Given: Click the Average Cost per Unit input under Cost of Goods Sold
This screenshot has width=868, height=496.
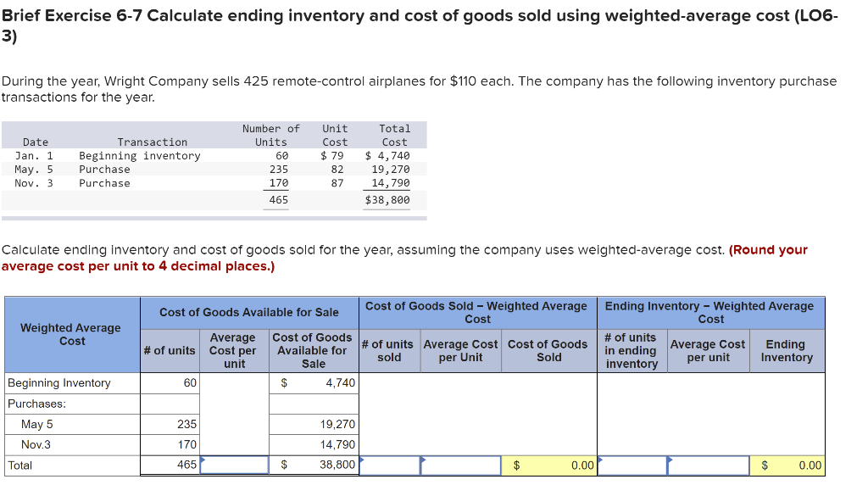Looking at the screenshot, I should coord(460,465).
